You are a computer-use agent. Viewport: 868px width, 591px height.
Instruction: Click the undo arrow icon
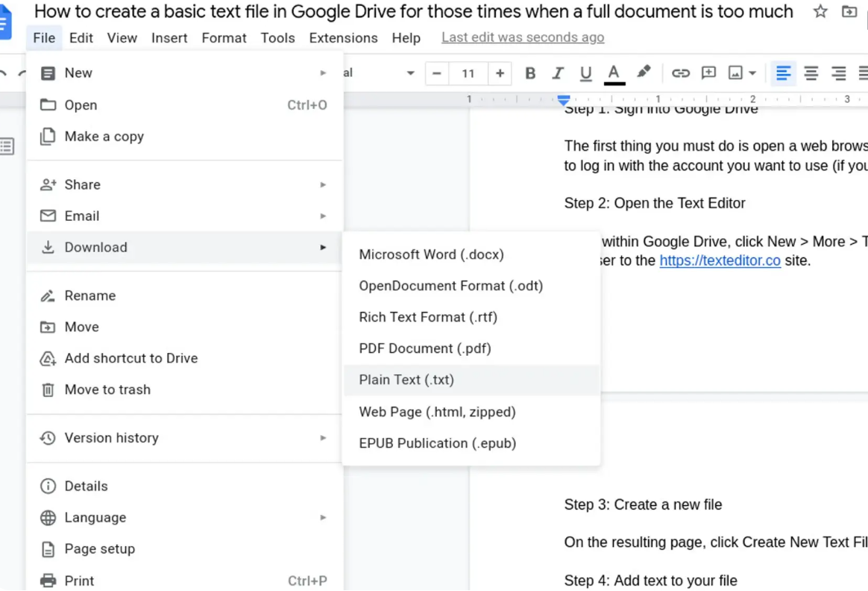click(x=3, y=73)
